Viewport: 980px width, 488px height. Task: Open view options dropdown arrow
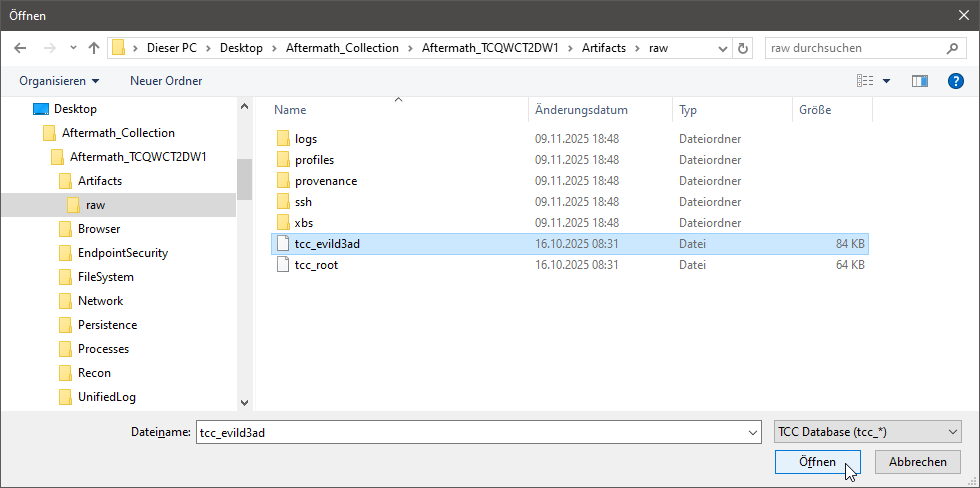pyautogui.click(x=886, y=81)
